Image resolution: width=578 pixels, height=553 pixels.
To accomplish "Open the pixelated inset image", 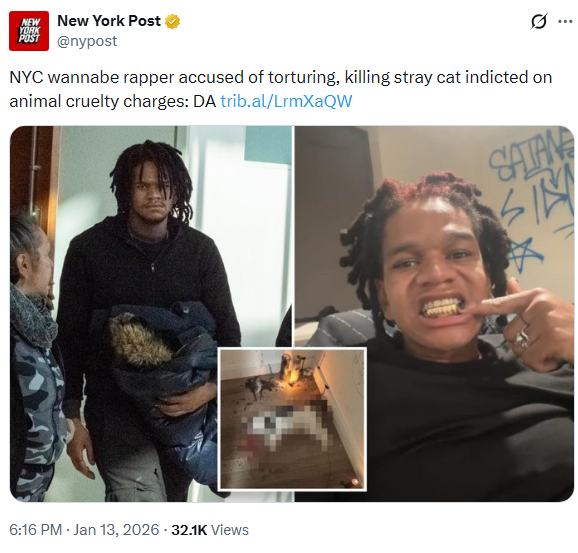I will click(293, 419).
